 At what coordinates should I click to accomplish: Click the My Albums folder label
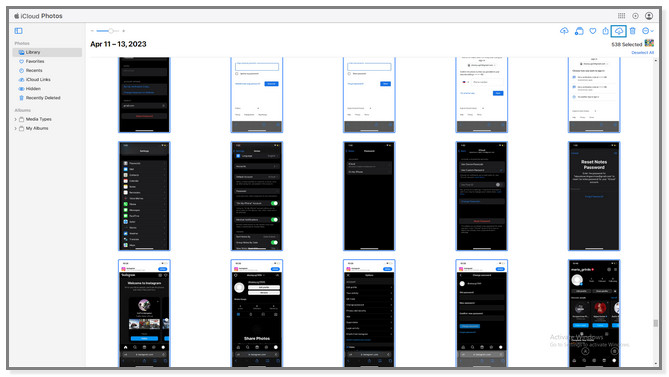coord(37,128)
